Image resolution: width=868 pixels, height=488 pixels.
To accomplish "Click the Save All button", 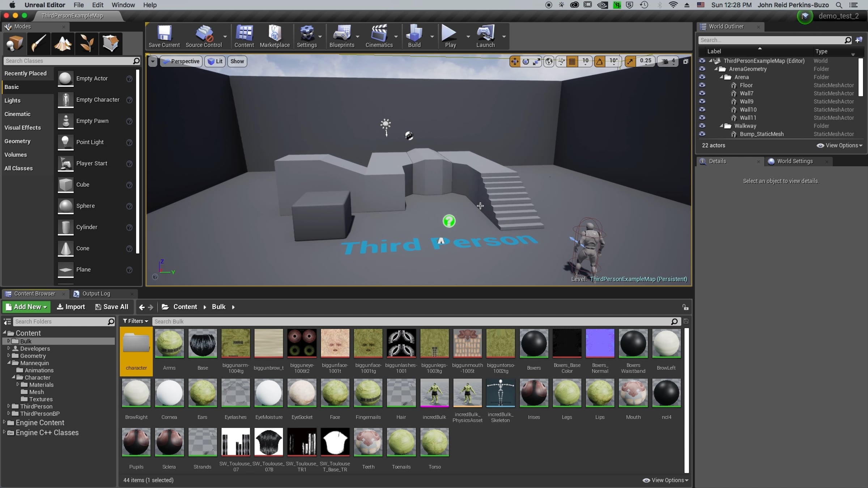I will click(111, 307).
